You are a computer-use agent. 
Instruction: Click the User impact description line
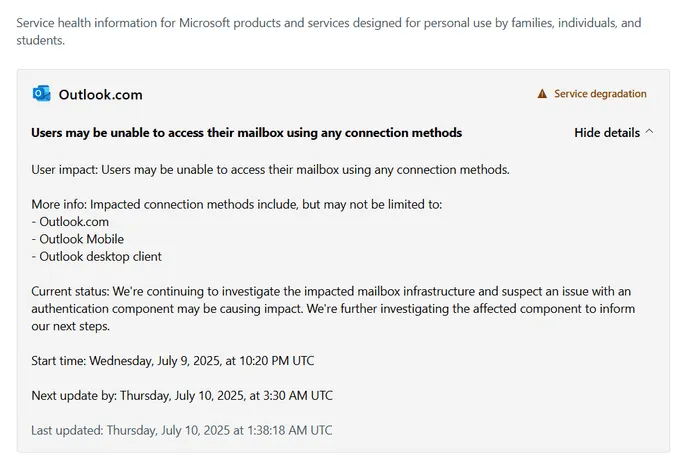[270, 170]
